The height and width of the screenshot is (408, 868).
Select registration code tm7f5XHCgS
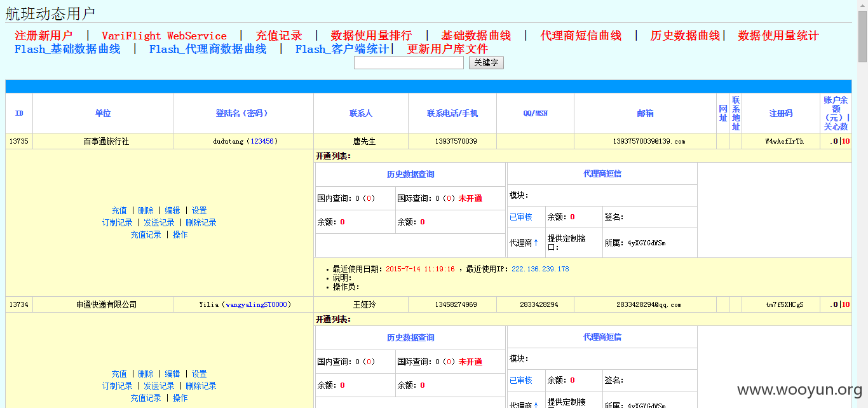(x=784, y=304)
